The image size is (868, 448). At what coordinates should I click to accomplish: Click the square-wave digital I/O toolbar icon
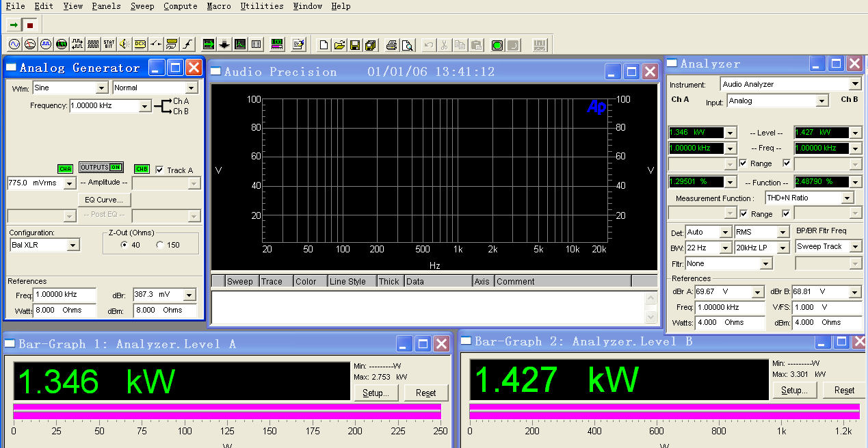pos(77,44)
